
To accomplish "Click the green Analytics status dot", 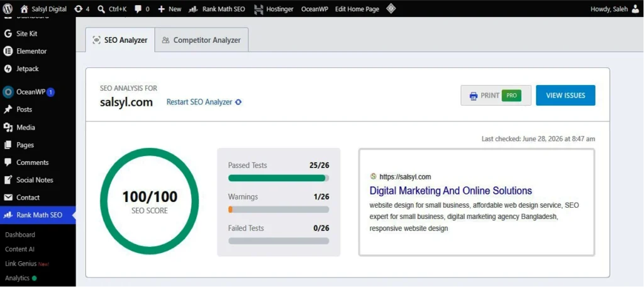I will 34,278.
